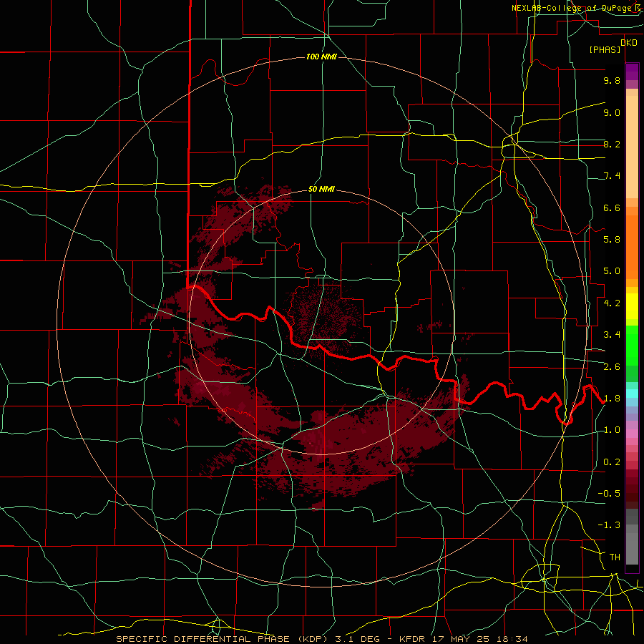Click the "100 NMI" range ring label

pos(321,57)
